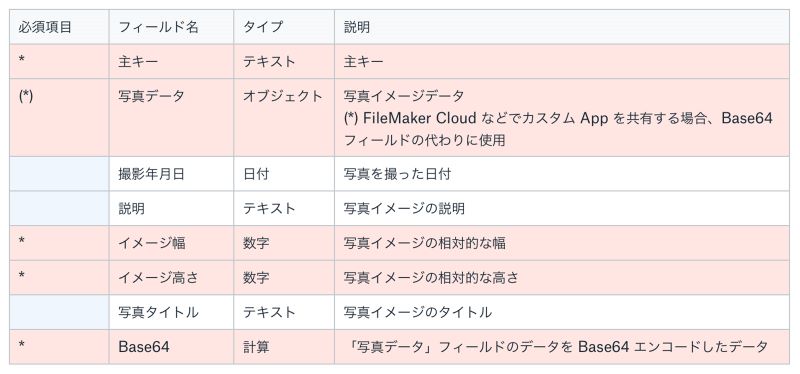Click the オブジェクト type cell
Image resolution: width=800 pixels, height=374 pixels.
point(284,117)
